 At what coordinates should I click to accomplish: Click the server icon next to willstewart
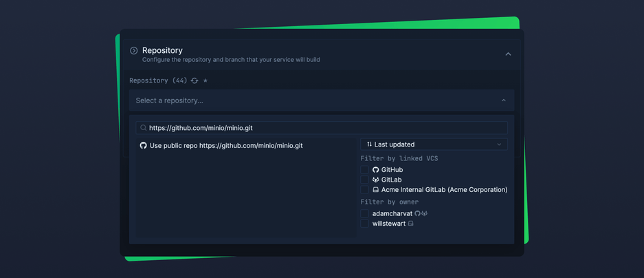(x=410, y=224)
